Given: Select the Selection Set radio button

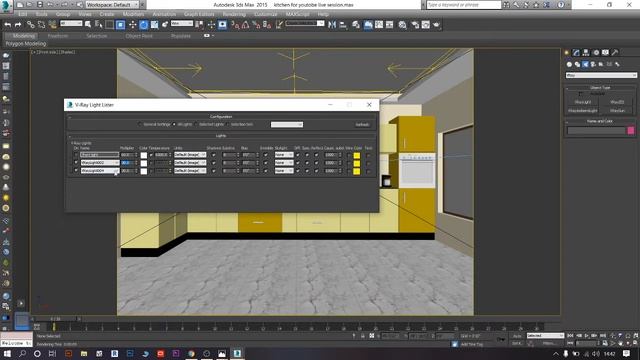Looking at the screenshot, I should pyautogui.click(x=228, y=124).
